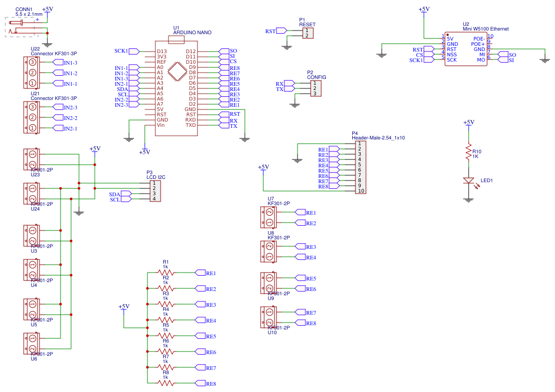
Task: Click the U21 three-pin connector symbol
Action: [x=31, y=117]
